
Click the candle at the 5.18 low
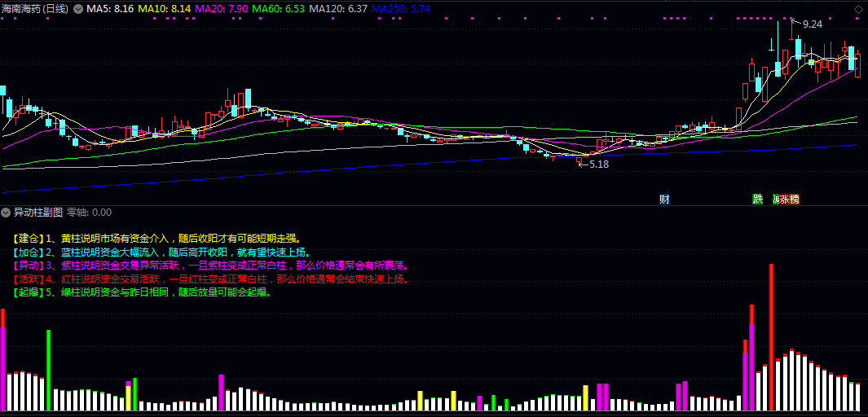click(579, 160)
